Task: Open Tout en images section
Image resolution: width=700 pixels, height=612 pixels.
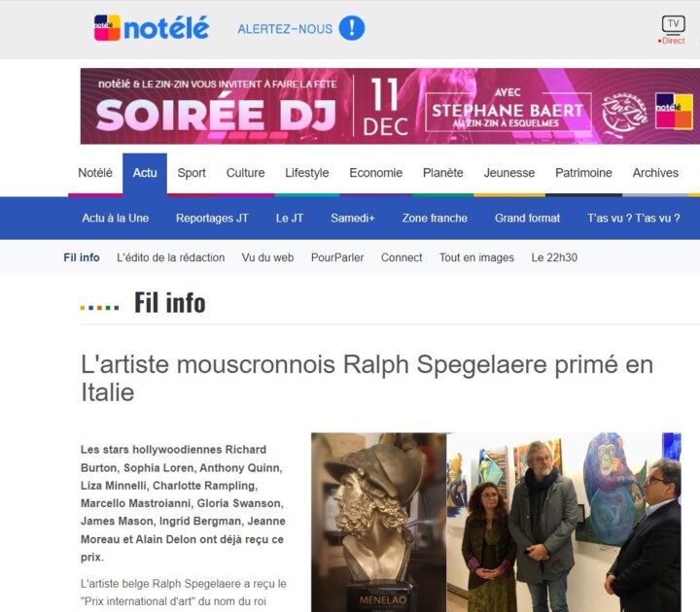Action: pyautogui.click(x=476, y=257)
